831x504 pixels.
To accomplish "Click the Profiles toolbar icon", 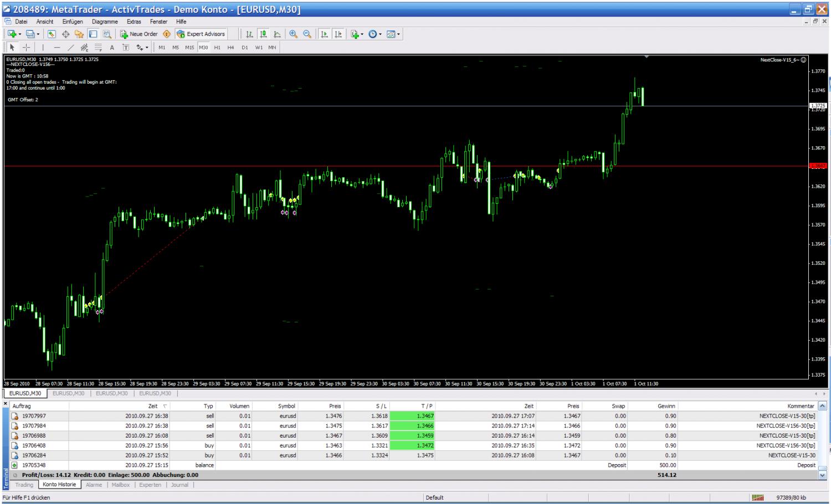I will pyautogui.click(x=30, y=34).
